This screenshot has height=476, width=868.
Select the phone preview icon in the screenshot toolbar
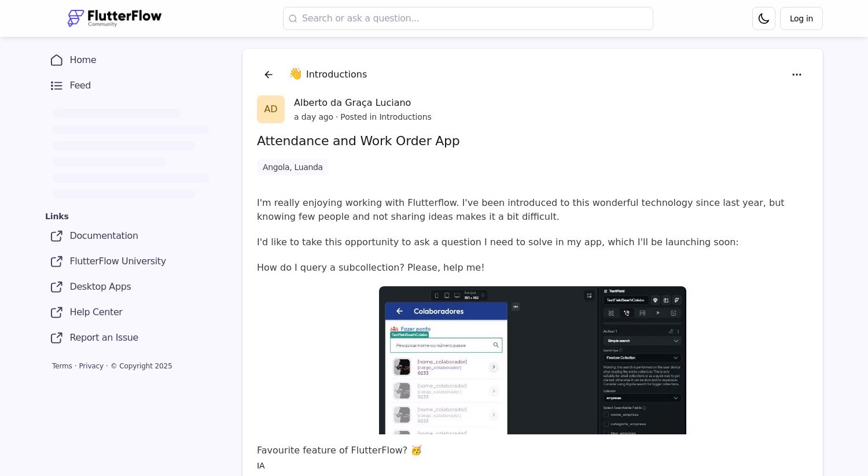pos(436,296)
